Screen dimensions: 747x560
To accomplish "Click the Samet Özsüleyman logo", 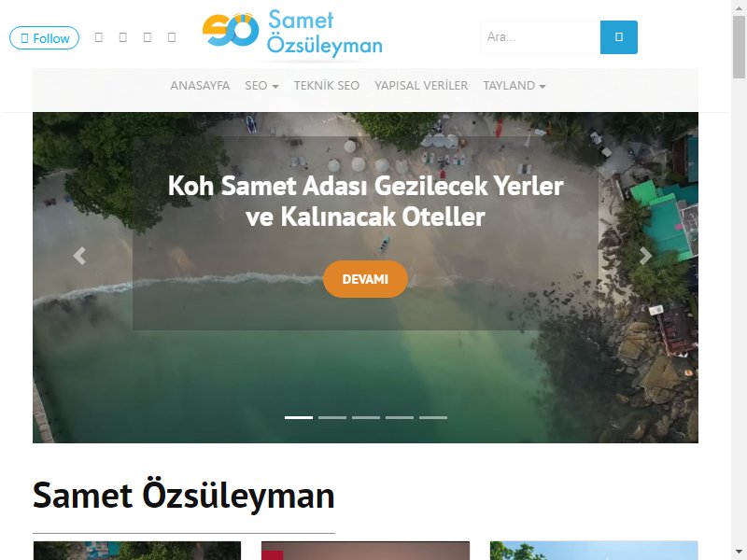I will (x=292, y=34).
